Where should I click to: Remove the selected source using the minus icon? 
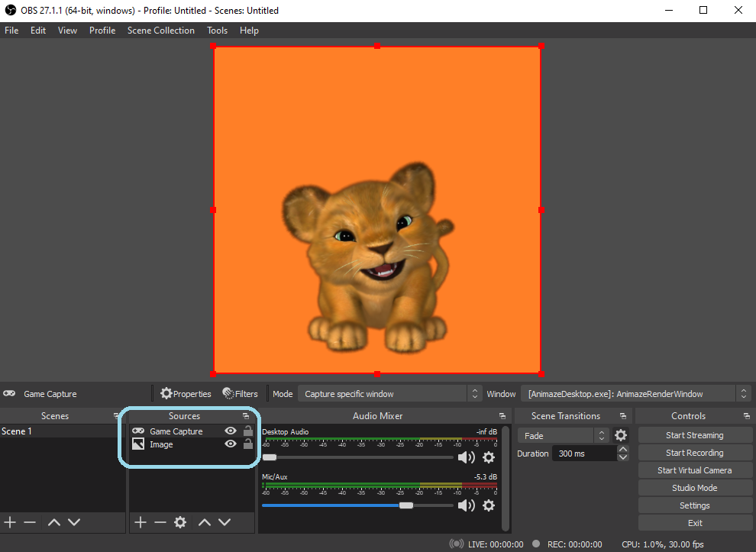[159, 522]
